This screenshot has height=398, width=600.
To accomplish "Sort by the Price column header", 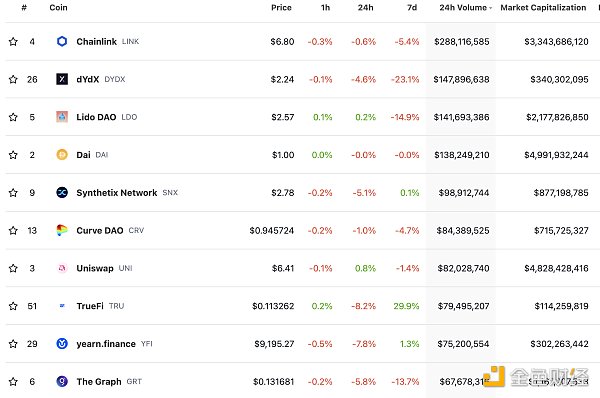I will click(281, 8).
